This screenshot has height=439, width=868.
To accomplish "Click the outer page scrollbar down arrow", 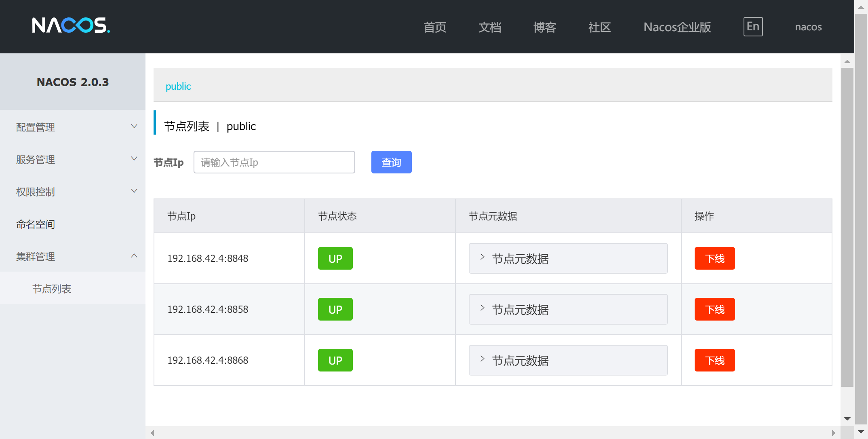I will pos(861,432).
